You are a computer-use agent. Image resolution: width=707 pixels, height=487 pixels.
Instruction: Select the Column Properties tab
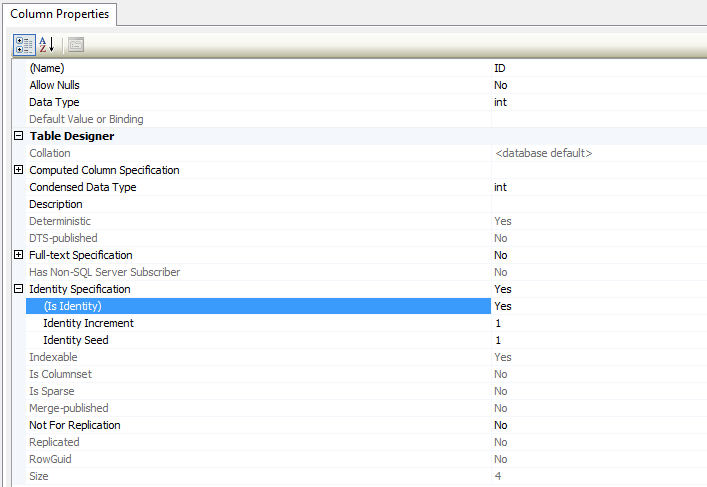[60, 14]
